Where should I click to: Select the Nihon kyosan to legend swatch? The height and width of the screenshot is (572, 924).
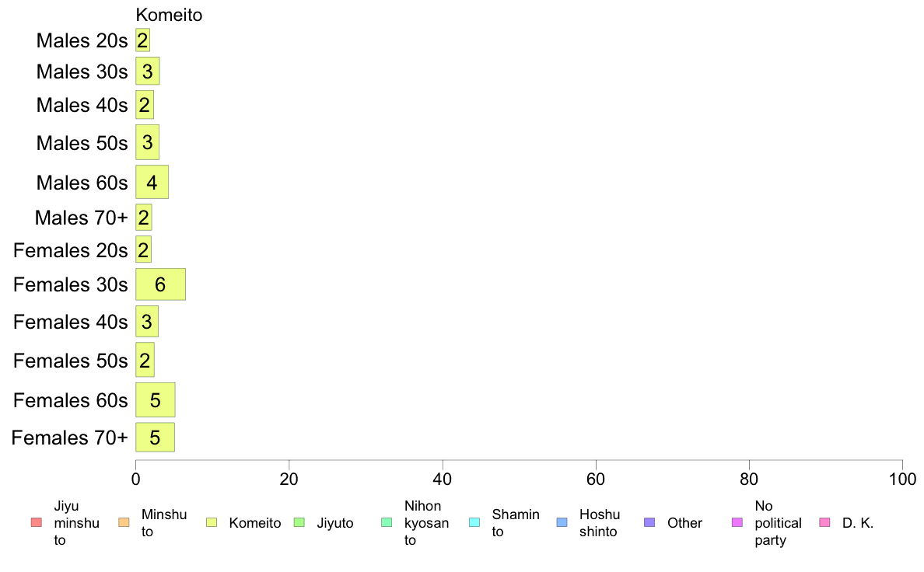coord(387,522)
